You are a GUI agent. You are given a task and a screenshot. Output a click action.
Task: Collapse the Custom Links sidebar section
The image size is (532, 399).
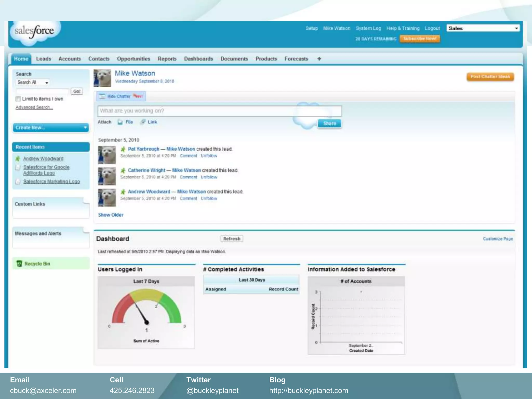pyautogui.click(x=86, y=201)
